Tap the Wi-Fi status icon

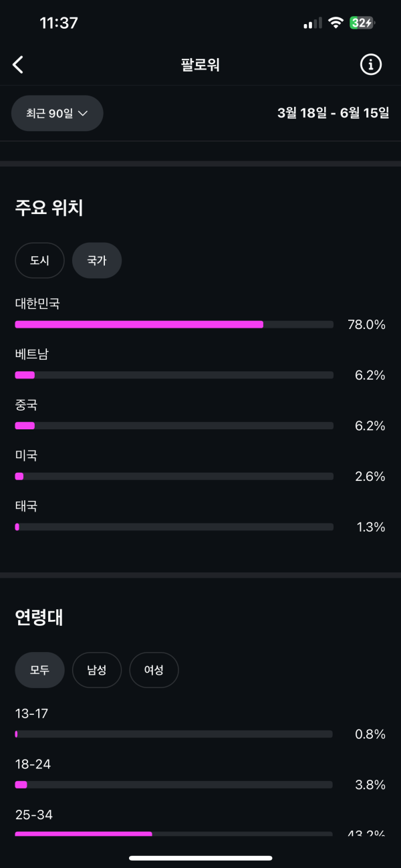pyautogui.click(x=335, y=23)
